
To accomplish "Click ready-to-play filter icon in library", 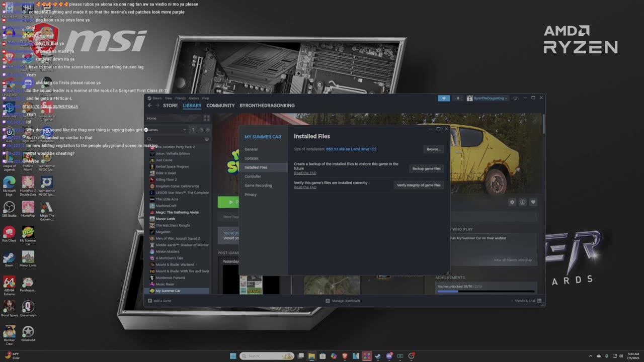I will 208,130.
